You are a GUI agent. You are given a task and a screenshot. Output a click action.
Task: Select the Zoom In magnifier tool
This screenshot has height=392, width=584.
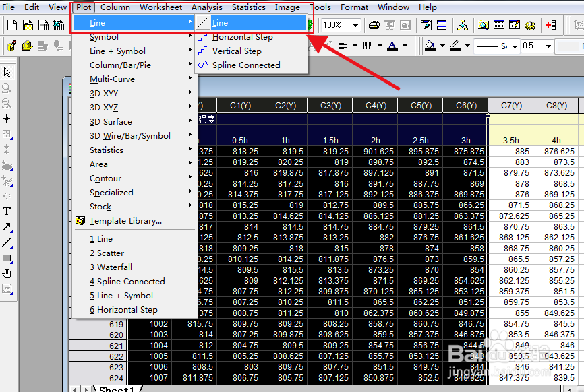click(x=7, y=88)
